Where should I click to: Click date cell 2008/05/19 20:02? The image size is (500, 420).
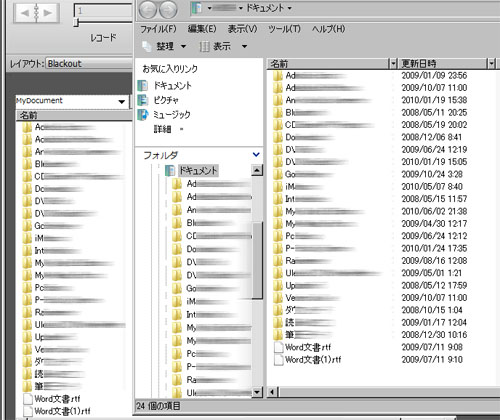[434, 125]
